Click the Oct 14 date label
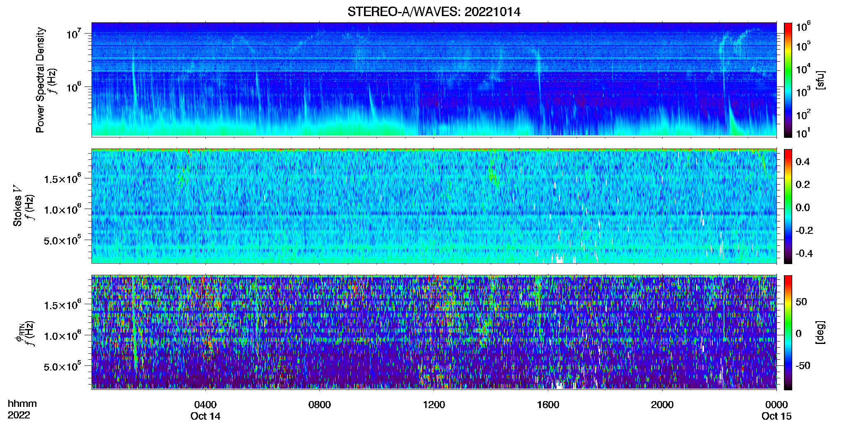Screen dimensions: 868x447 [205, 416]
